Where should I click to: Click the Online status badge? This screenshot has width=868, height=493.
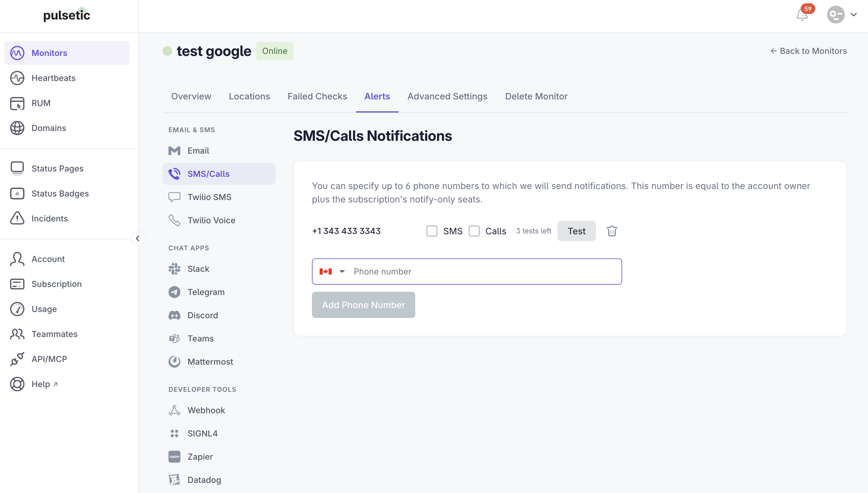274,51
